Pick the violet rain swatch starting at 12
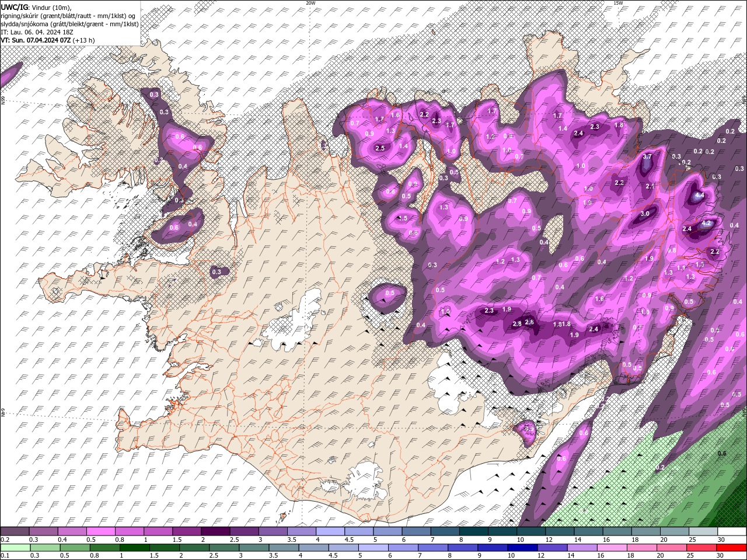The height and width of the screenshot is (560, 747). (x=552, y=548)
